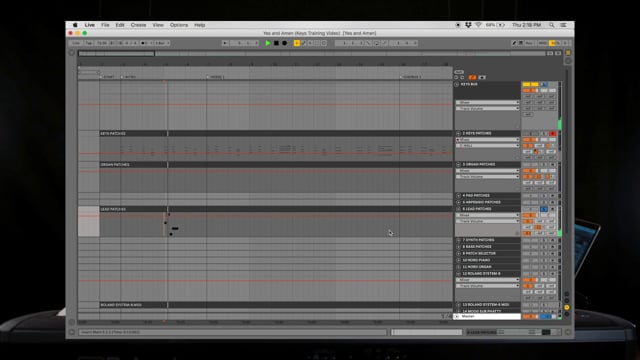640x360 pixels.
Task: Unfold the 10 NORD PIANO track
Action: (458, 260)
